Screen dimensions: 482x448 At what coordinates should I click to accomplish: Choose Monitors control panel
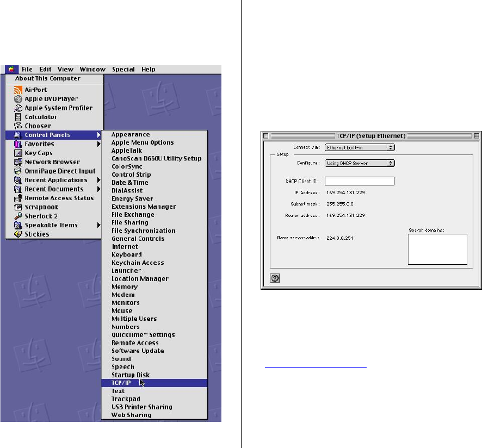[x=155, y=303]
